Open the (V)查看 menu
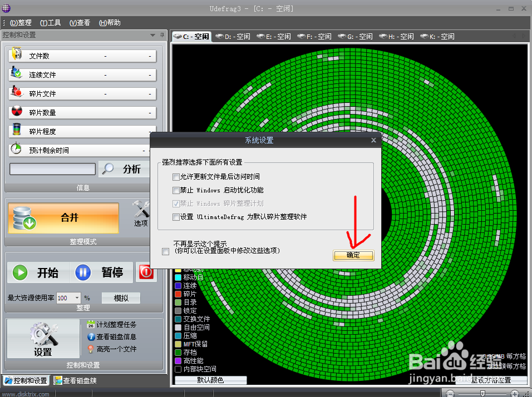The image size is (532, 397). 80,23
